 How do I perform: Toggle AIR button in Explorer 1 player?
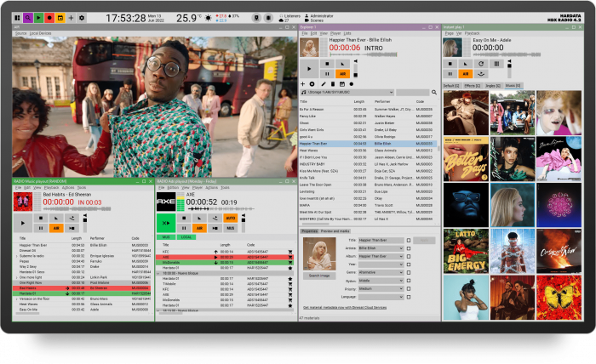pos(342,74)
